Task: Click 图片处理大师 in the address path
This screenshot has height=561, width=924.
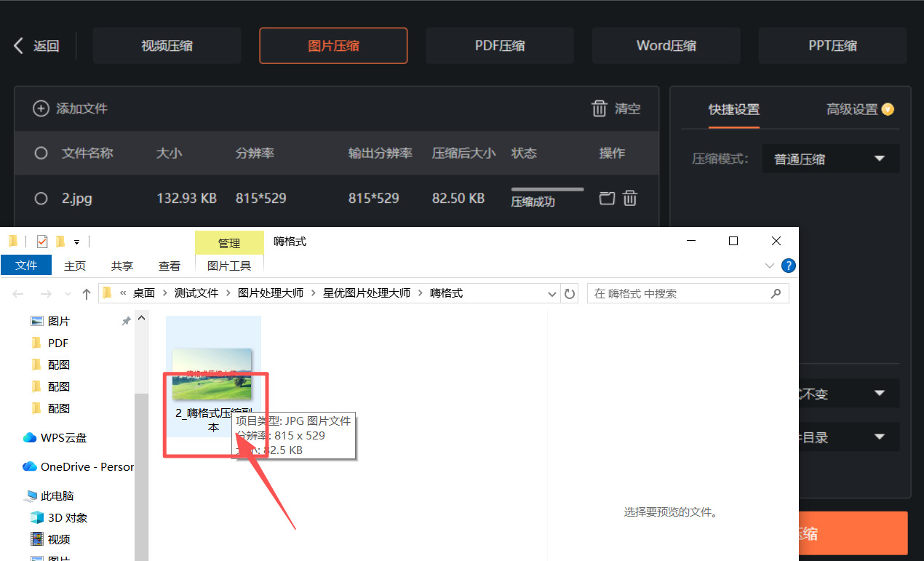Action: click(271, 293)
